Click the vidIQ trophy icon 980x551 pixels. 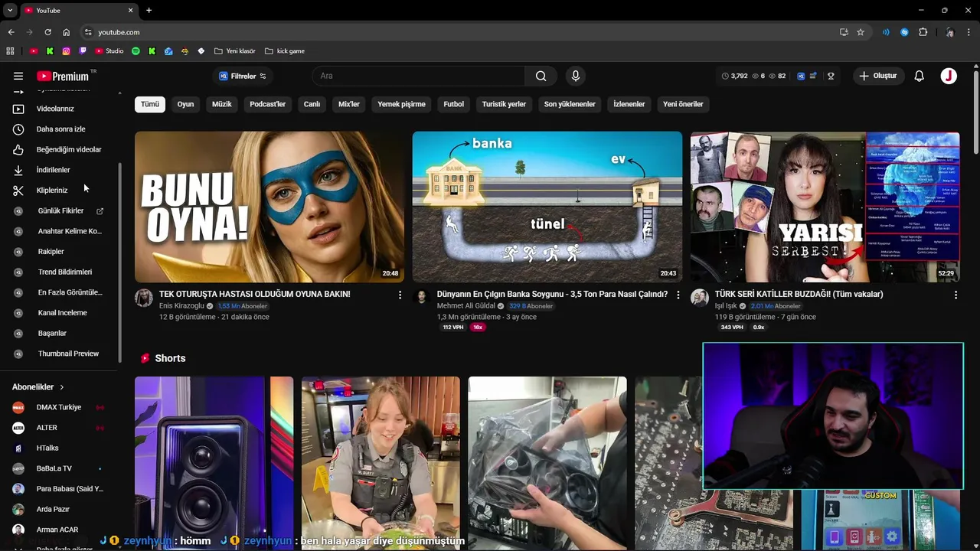831,76
